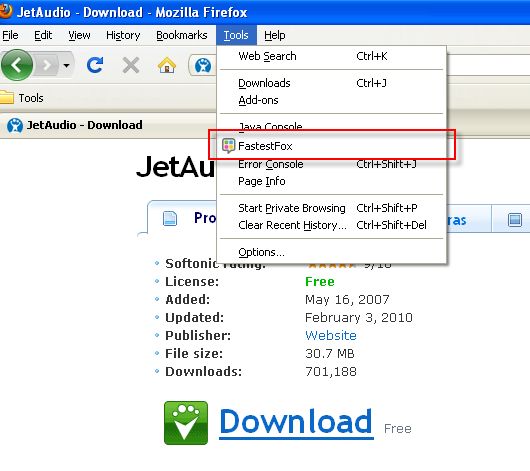Screen dimensions: 530x471
Task: Click the Firefox logo in title bar
Action: (6, 11)
